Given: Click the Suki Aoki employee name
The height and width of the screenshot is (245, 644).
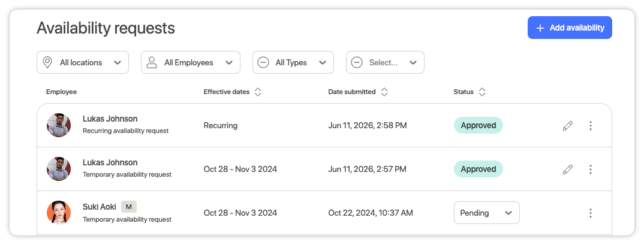Looking at the screenshot, I should point(100,207).
